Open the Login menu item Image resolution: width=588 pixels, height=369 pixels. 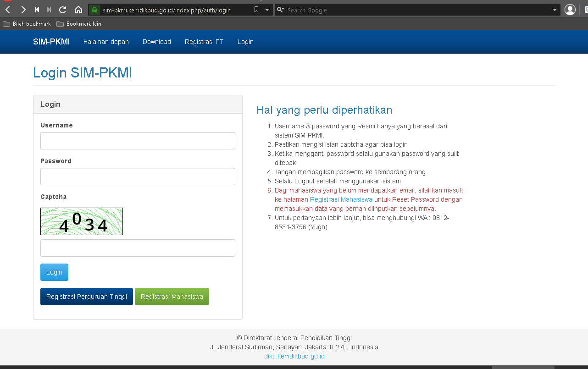click(x=245, y=42)
